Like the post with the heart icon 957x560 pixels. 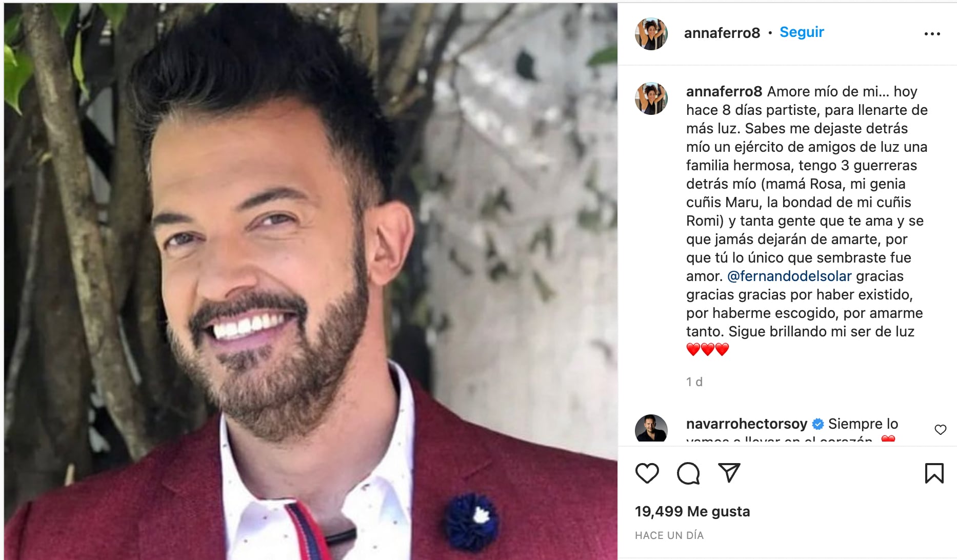click(647, 473)
